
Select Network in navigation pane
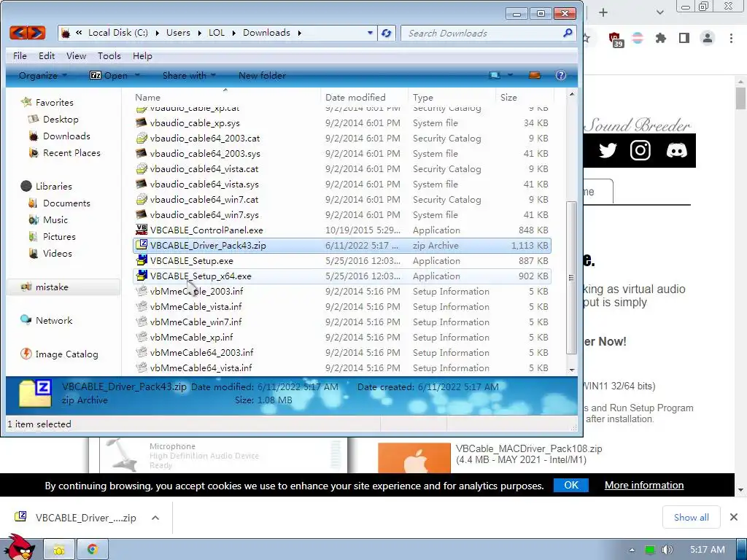tap(54, 321)
